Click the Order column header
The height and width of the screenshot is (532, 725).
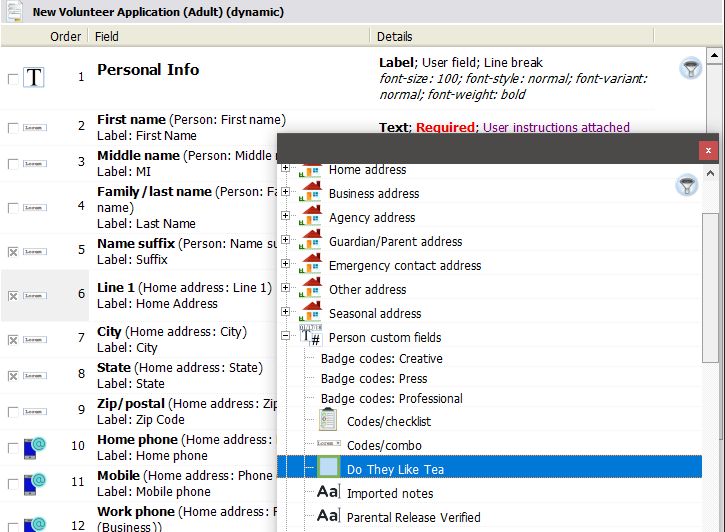tap(66, 36)
